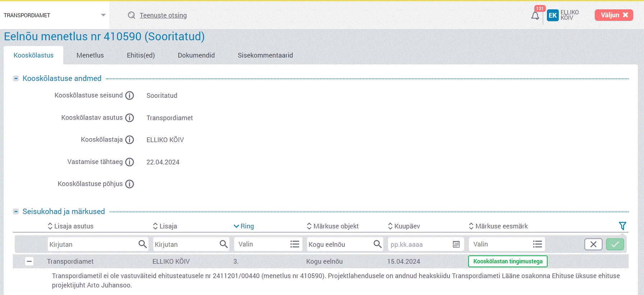
Task: Sort by Lisaja column
Action: point(165,226)
